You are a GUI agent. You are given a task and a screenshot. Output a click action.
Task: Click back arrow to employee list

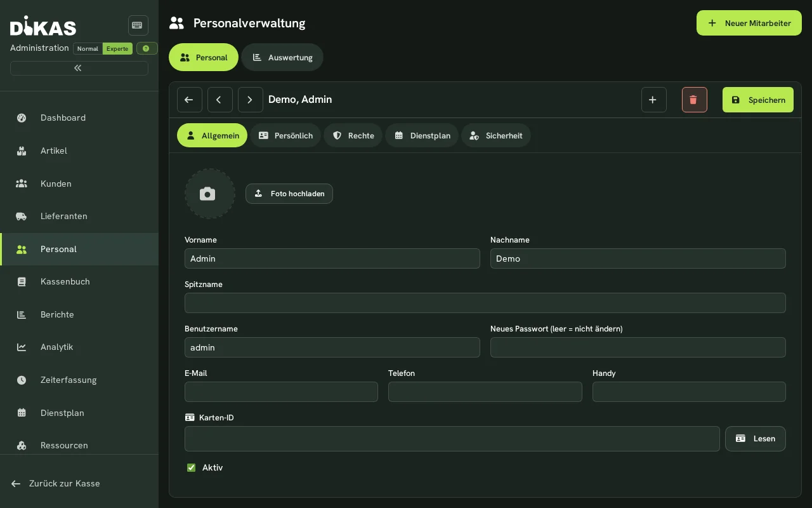[x=190, y=100]
